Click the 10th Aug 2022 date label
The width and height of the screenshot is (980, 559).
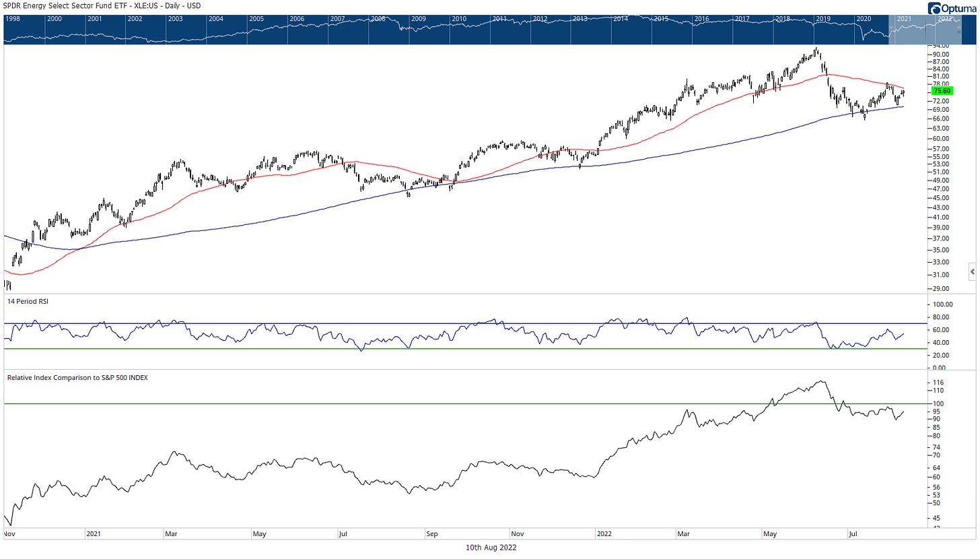[491, 548]
